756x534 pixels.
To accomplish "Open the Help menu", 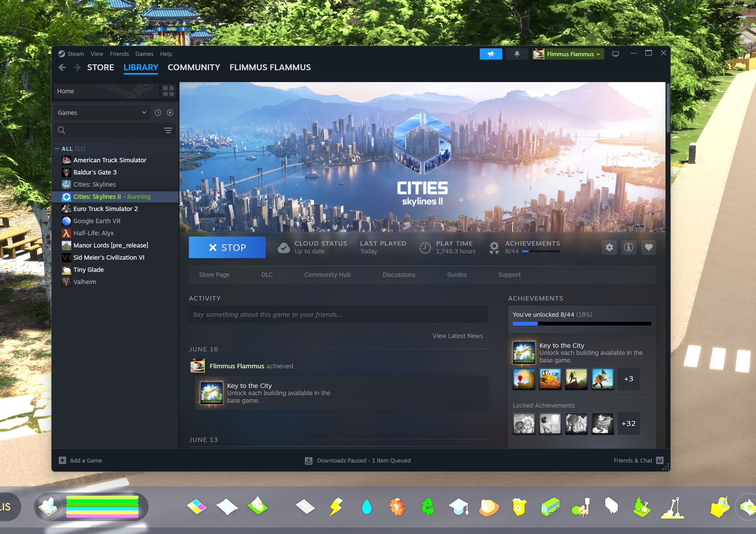I will (166, 54).
